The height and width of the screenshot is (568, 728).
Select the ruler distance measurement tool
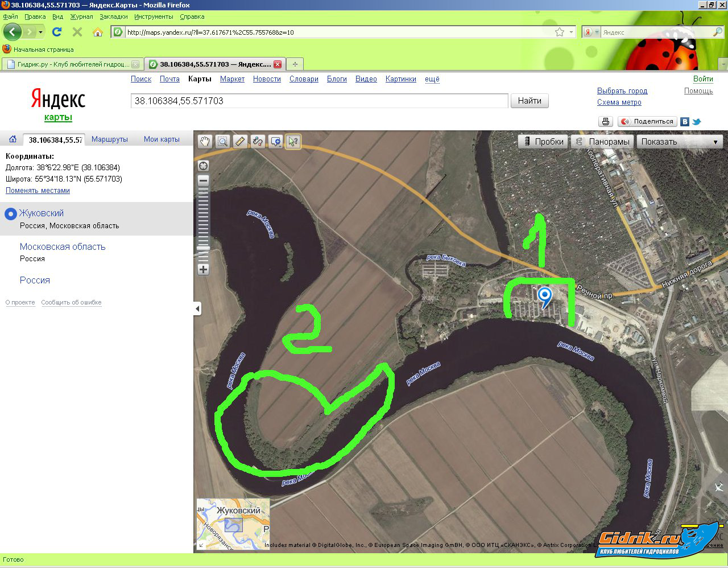pos(240,142)
